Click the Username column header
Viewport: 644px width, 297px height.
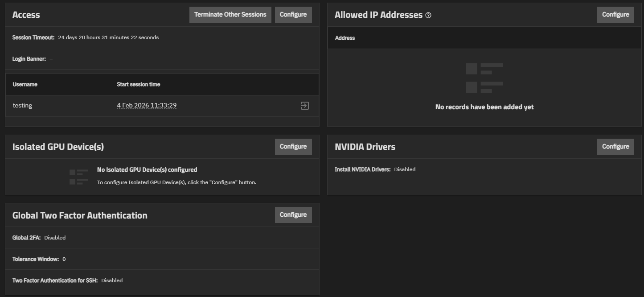25,84
